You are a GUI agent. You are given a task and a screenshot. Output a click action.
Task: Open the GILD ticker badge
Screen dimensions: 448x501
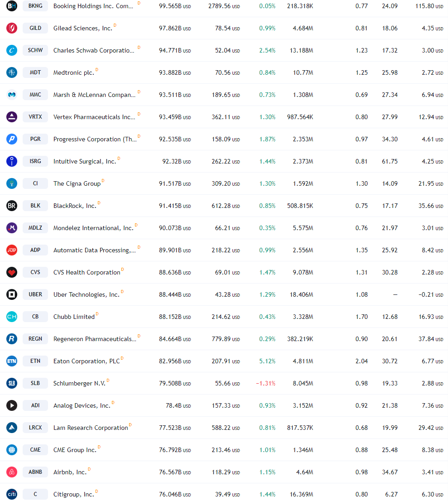click(35, 28)
